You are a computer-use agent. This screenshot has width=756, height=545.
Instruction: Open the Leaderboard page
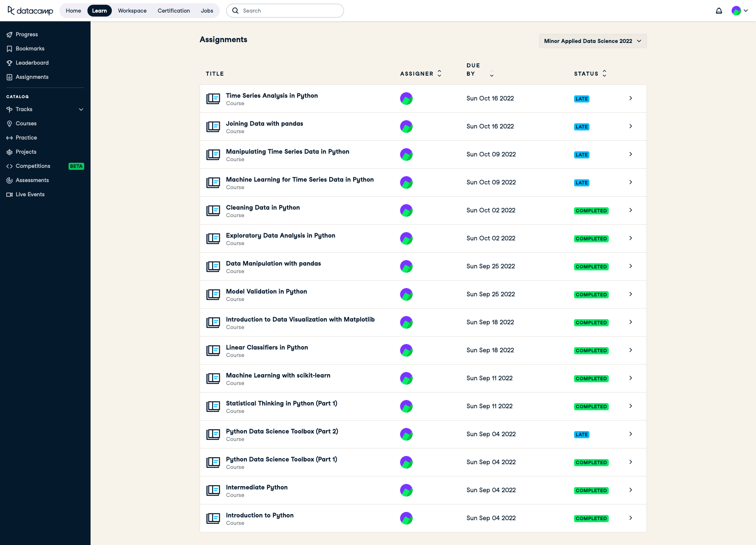coord(32,63)
